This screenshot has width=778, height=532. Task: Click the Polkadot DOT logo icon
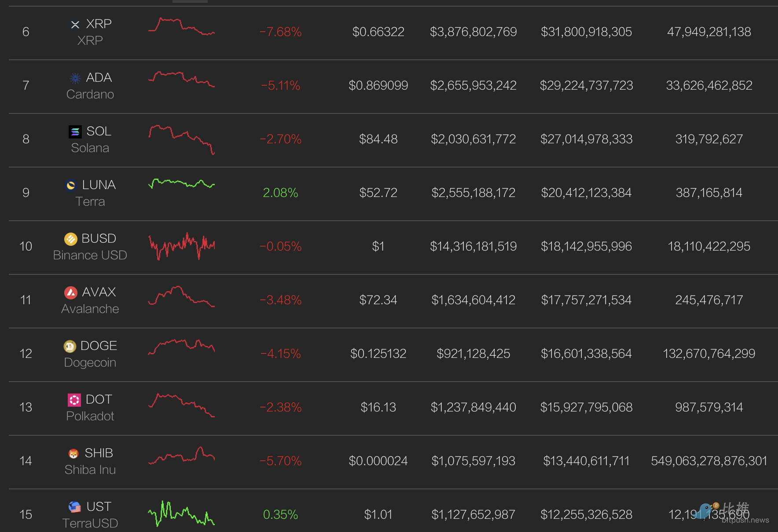(x=74, y=400)
